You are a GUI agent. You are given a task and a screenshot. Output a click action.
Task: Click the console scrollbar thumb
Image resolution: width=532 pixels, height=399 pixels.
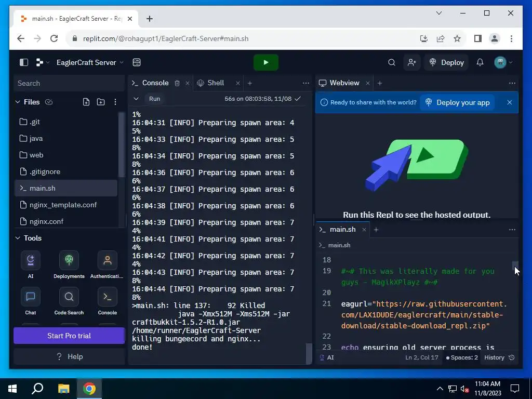click(309, 353)
